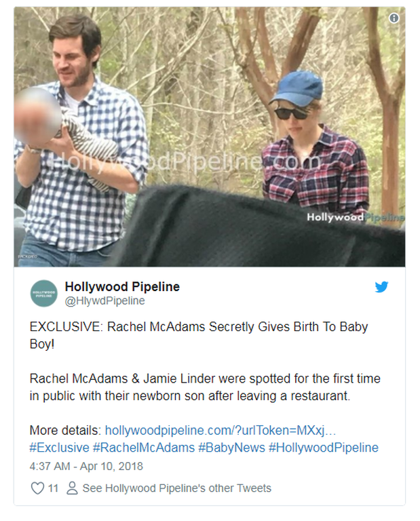The height and width of the screenshot is (521, 420).
Task: Open the #BabyNews hashtag
Action: (231, 448)
